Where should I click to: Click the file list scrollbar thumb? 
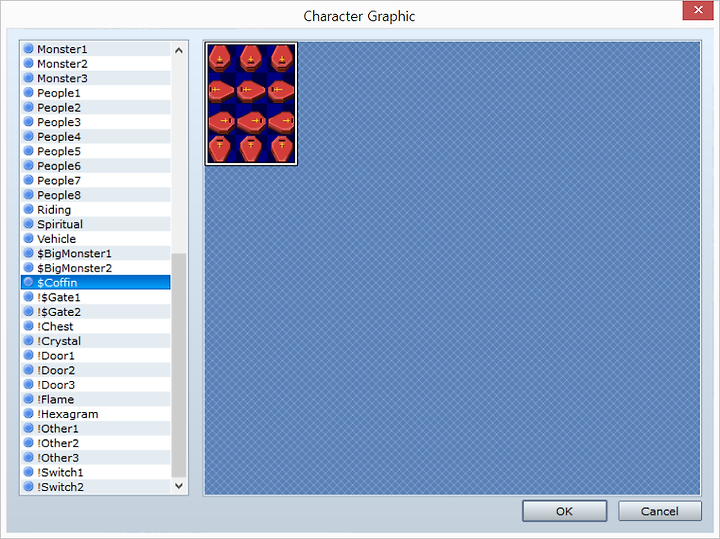pyautogui.click(x=179, y=365)
